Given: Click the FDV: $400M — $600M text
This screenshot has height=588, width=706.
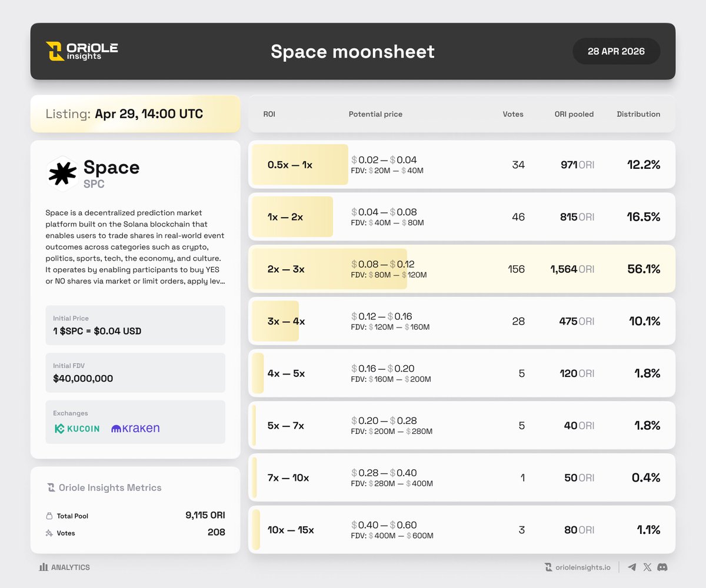Looking at the screenshot, I should (x=392, y=536).
